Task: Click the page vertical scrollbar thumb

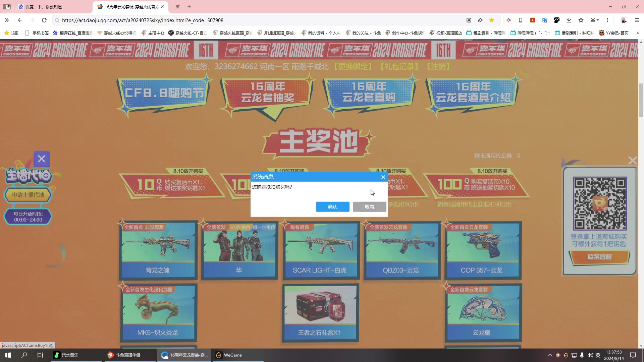Action: tap(641, 101)
